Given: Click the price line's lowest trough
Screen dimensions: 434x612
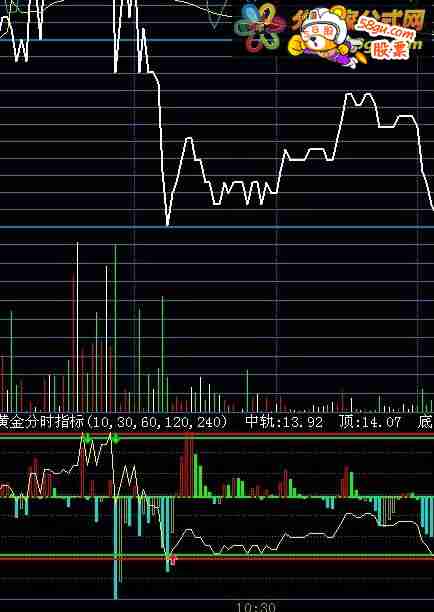Looking at the screenshot, I should [167, 222].
